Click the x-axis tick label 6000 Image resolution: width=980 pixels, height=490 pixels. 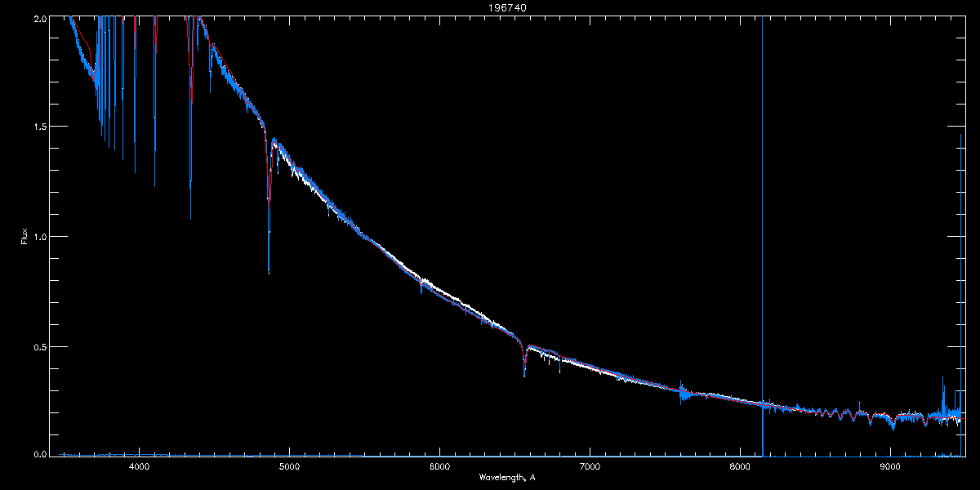pos(439,467)
